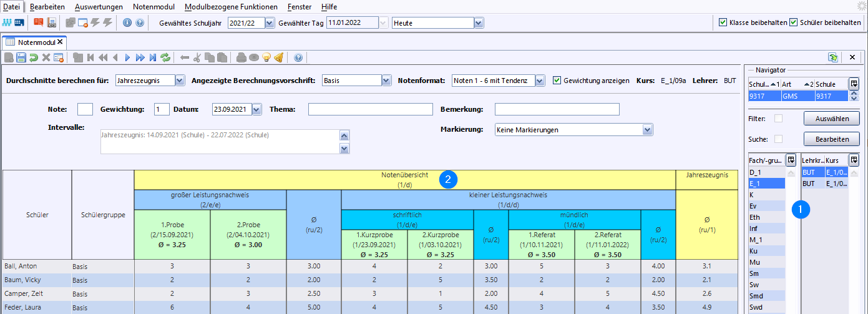
Task: Open column chooser beside Kurs header
Action: click(854, 160)
